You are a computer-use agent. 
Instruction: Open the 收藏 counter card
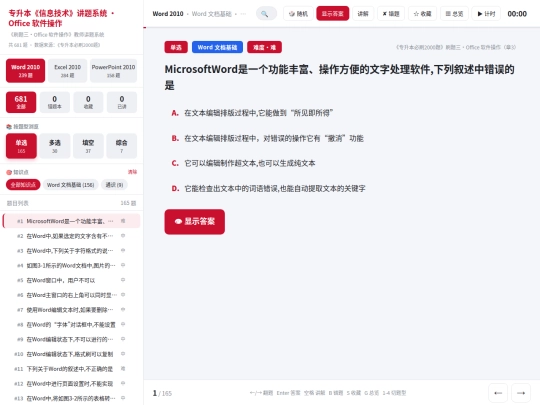(x=88, y=102)
